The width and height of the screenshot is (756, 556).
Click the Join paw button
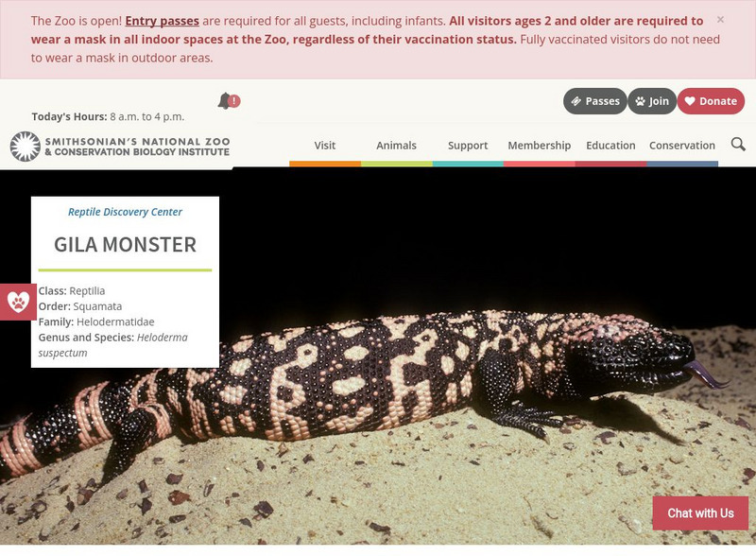click(x=652, y=101)
